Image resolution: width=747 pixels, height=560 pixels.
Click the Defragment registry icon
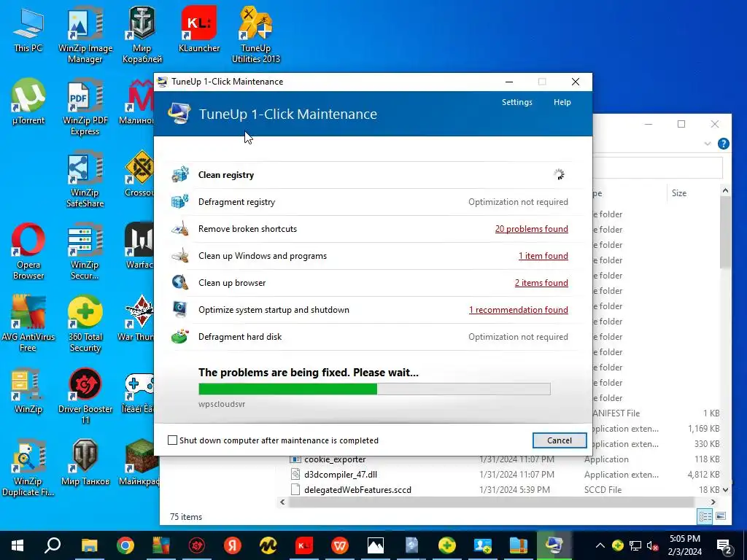click(180, 201)
